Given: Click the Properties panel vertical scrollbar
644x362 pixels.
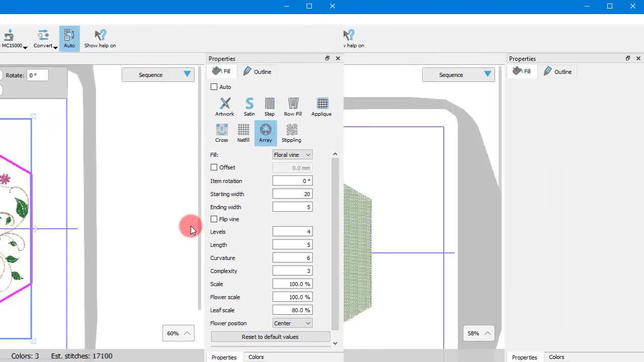Looking at the screenshot, I should click(335, 241).
